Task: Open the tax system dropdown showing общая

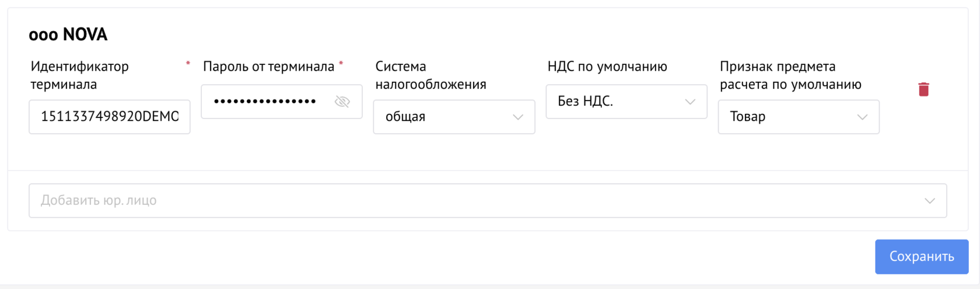Action: 454,117
